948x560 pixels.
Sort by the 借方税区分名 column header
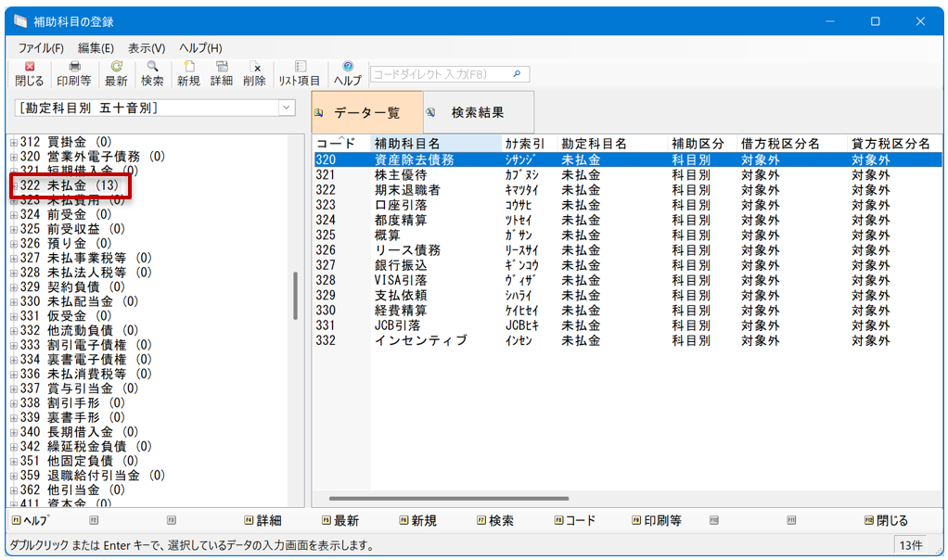click(793, 144)
